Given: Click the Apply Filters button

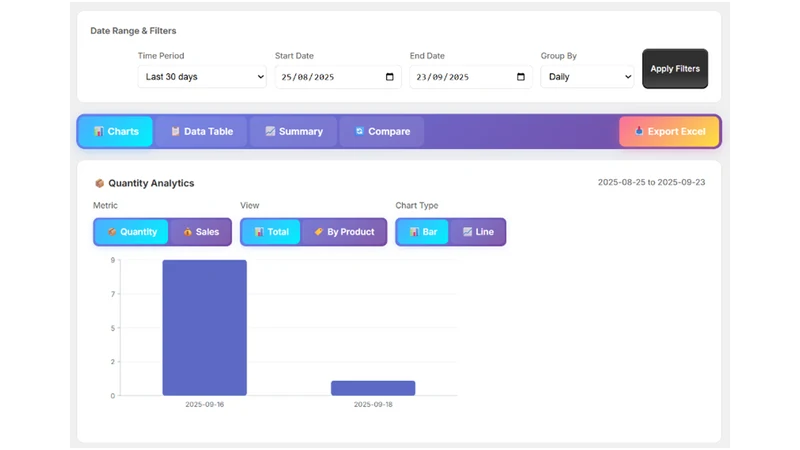Looking at the screenshot, I should pyautogui.click(x=675, y=68).
